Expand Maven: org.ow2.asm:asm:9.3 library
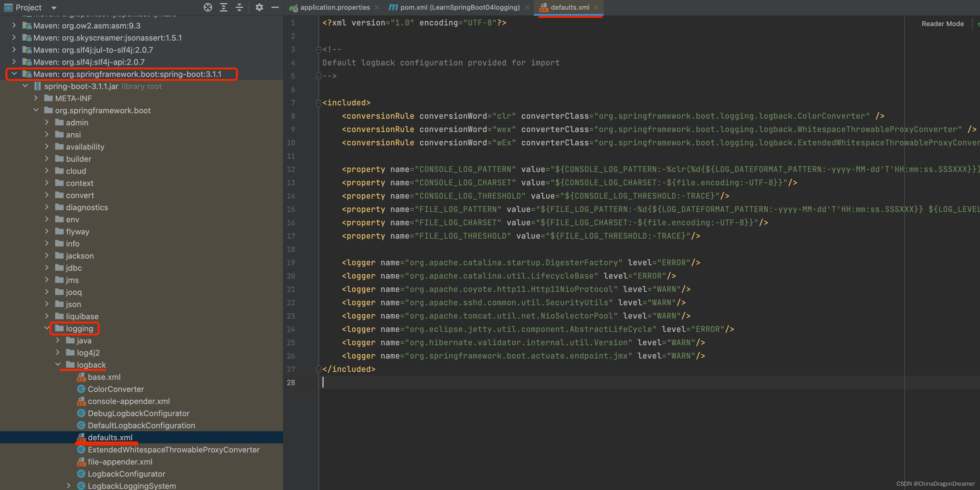Screen dimensions: 980x490 tap(14, 25)
